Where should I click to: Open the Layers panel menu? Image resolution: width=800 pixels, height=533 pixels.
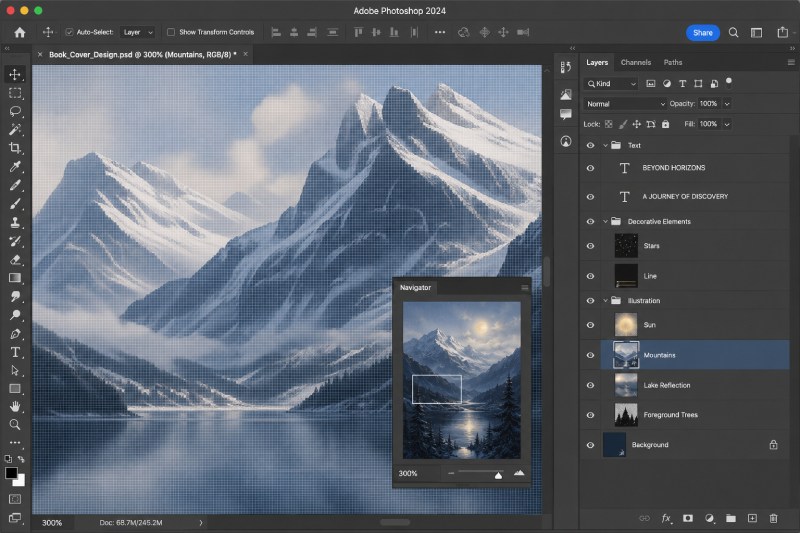(x=791, y=62)
